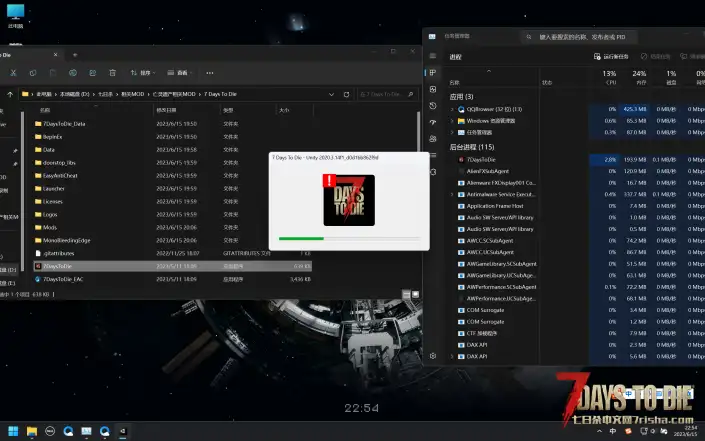Open the Services page in Task Manager sidebar
This screenshot has width=705, height=441.
coord(433,172)
